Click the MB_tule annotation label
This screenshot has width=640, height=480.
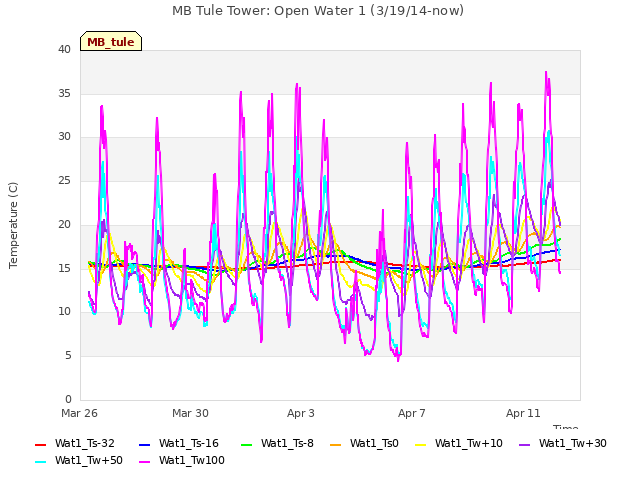pyautogui.click(x=111, y=41)
